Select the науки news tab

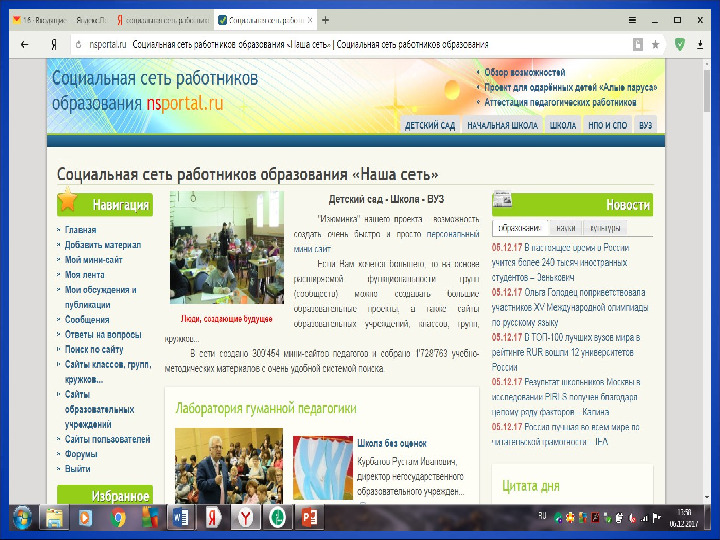(566, 228)
